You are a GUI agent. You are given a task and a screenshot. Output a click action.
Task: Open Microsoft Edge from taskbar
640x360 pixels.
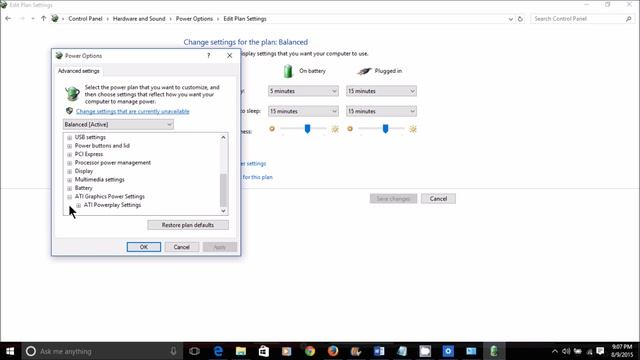click(x=218, y=351)
